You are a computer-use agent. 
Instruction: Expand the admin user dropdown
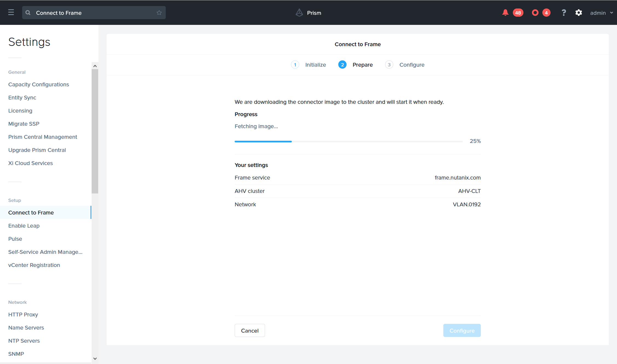pyautogui.click(x=601, y=13)
